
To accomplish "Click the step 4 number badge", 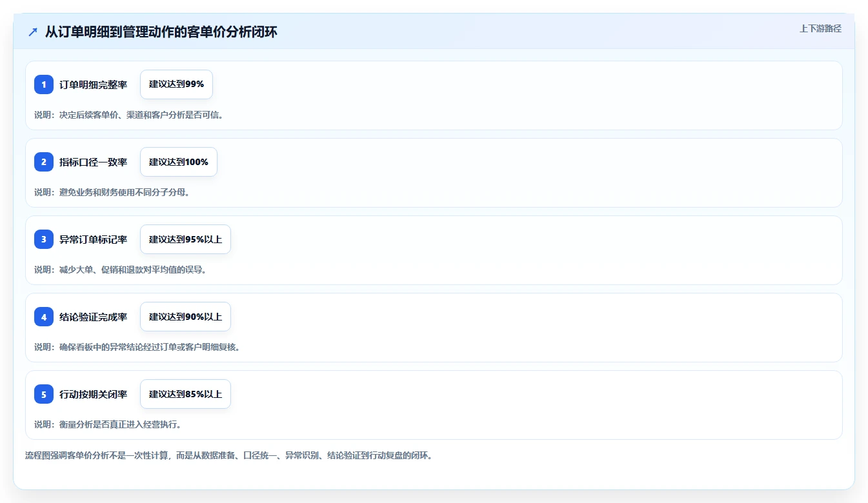I will 44,317.
